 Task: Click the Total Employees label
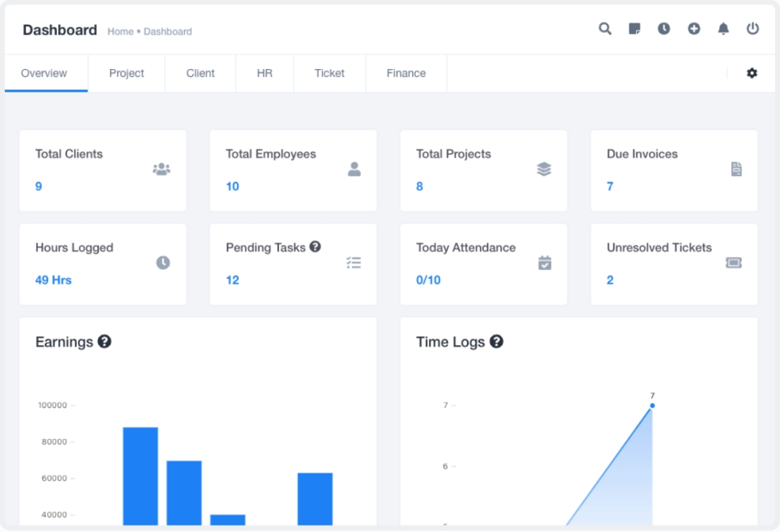click(x=271, y=154)
